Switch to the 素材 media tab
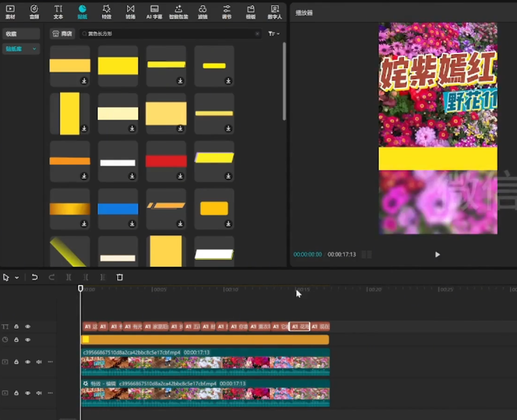The image size is (517, 420). [10, 12]
